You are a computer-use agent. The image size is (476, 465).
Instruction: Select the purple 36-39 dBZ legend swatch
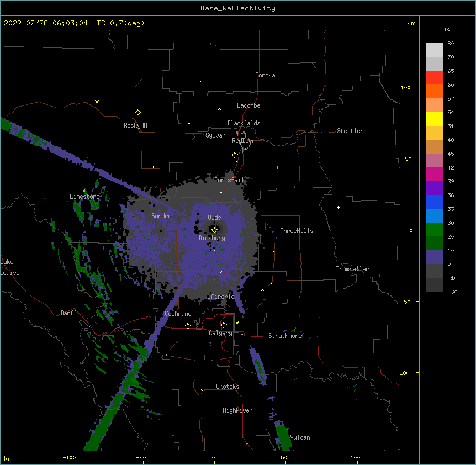click(x=434, y=188)
